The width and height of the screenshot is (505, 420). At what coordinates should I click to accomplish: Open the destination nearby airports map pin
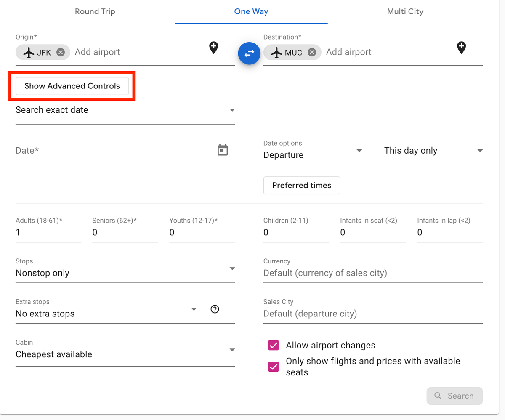(461, 48)
